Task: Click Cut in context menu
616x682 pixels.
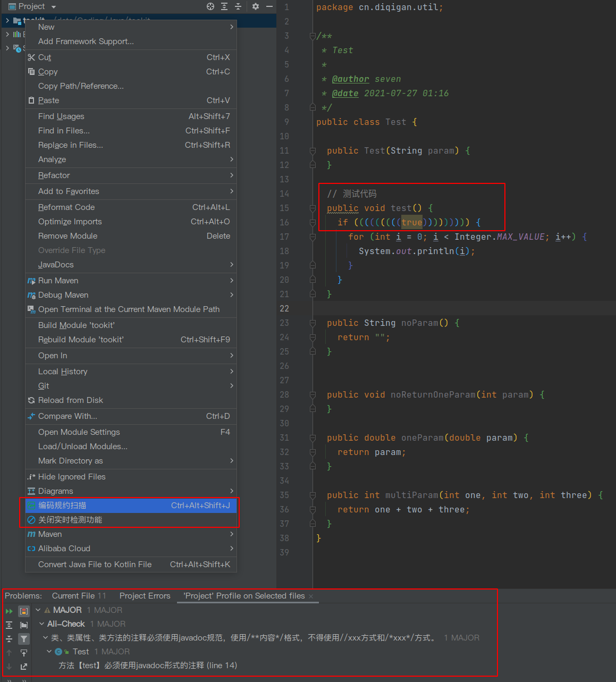Action: tap(131, 57)
